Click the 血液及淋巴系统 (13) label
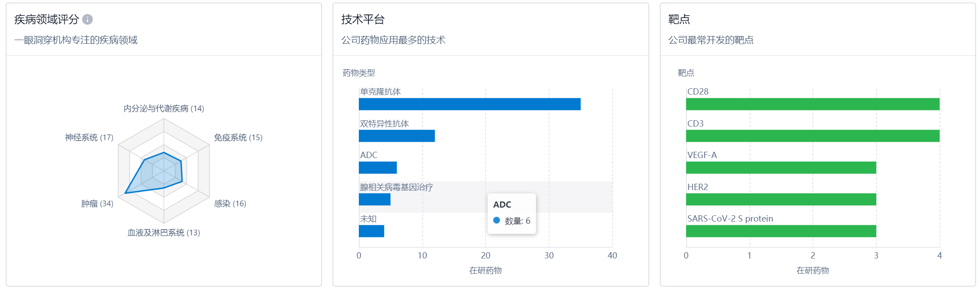Screen dimensions: 980x290 click(x=164, y=232)
